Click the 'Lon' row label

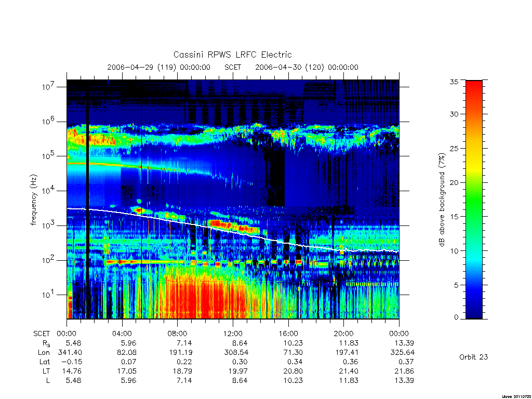pyautogui.click(x=44, y=353)
